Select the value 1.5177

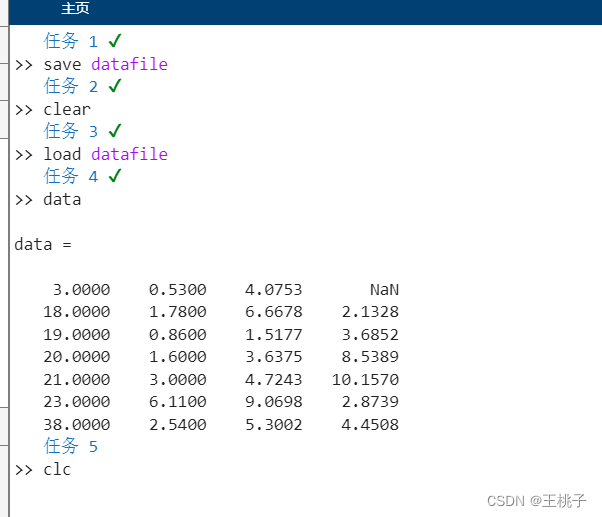[274, 335]
